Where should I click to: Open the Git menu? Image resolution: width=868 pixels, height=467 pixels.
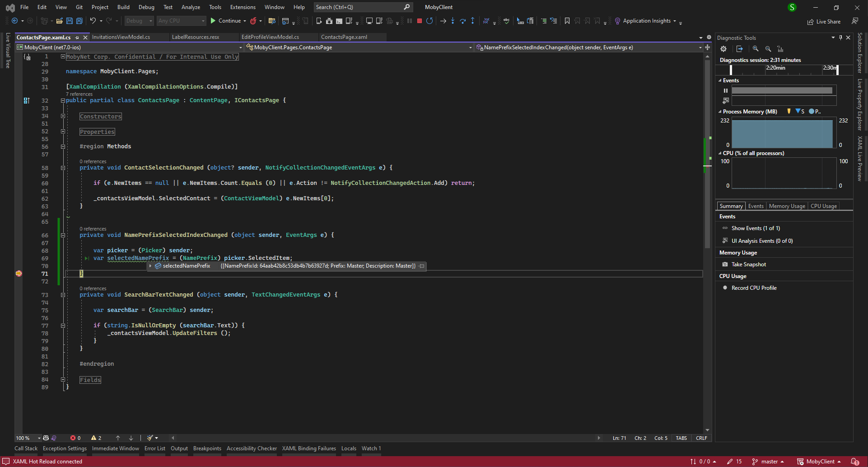(x=79, y=7)
